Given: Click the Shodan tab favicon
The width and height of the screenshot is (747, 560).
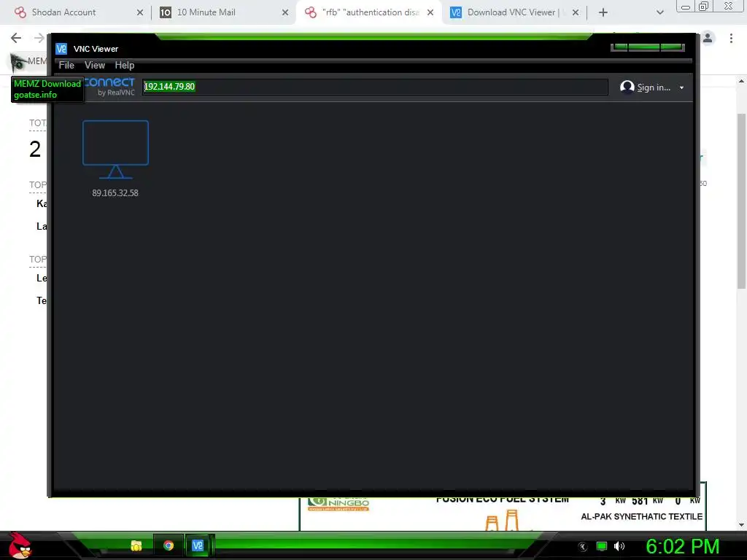Looking at the screenshot, I should point(20,12).
